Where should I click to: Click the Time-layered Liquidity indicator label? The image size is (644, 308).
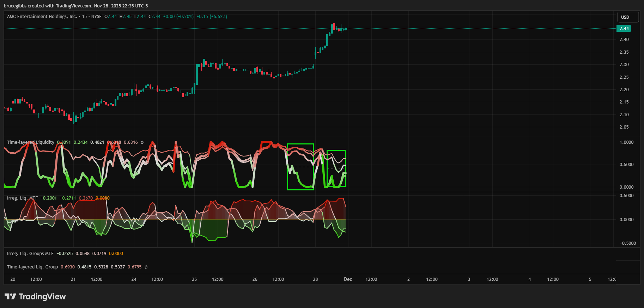(31, 142)
